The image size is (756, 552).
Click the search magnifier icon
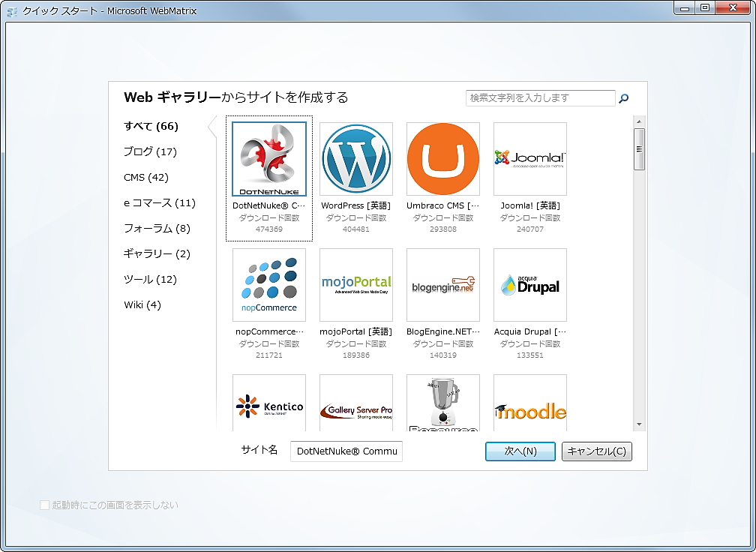tap(623, 98)
